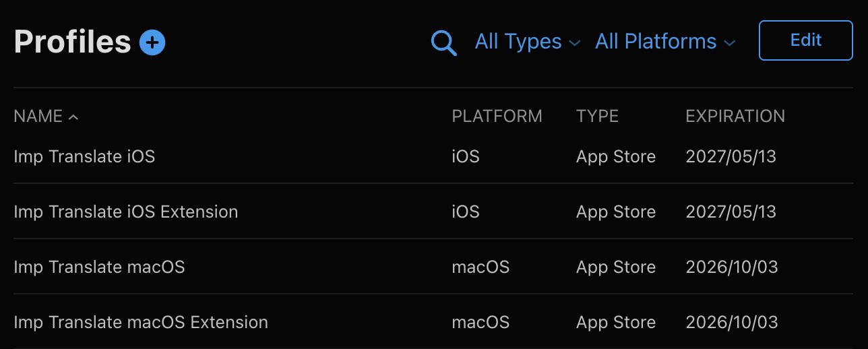Add a new profile with plus icon
The height and width of the screenshot is (349, 868).
(152, 42)
